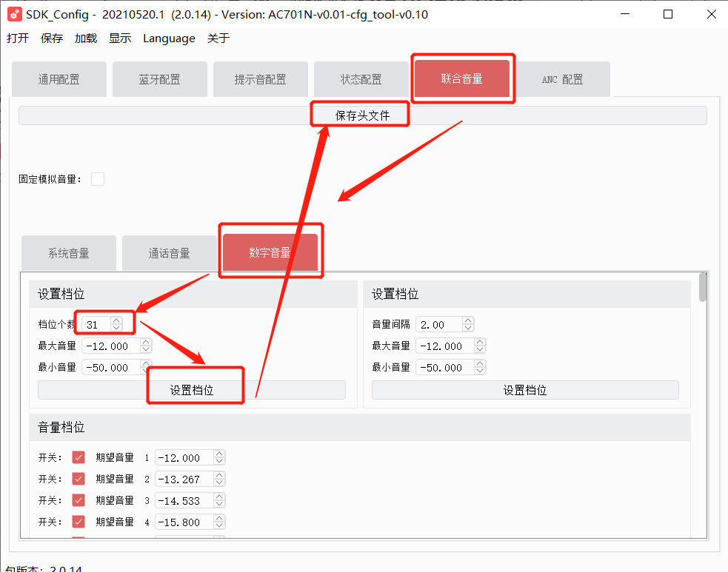Switch to the 提示音配置 tab
This screenshot has height=572, width=728.
[261, 79]
